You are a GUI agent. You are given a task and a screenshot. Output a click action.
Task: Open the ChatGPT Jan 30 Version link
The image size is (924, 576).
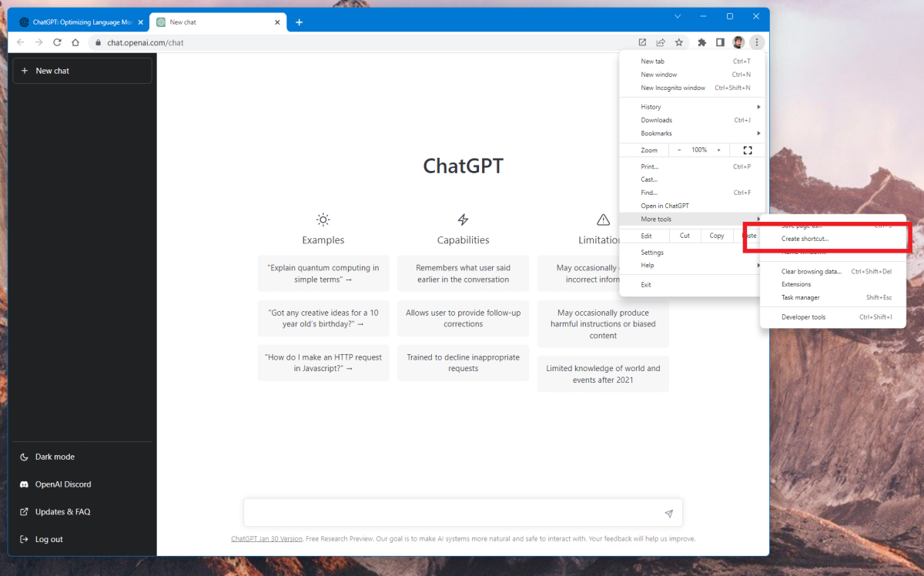click(266, 539)
